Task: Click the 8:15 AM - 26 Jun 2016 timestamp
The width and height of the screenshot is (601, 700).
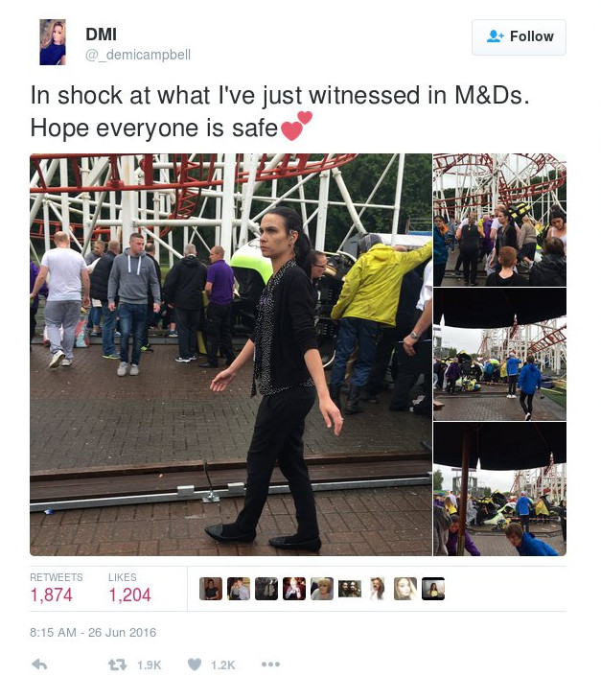Action: [93, 632]
